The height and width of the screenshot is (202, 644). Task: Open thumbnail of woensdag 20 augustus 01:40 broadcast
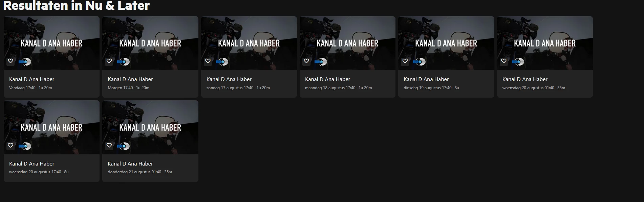click(x=545, y=43)
